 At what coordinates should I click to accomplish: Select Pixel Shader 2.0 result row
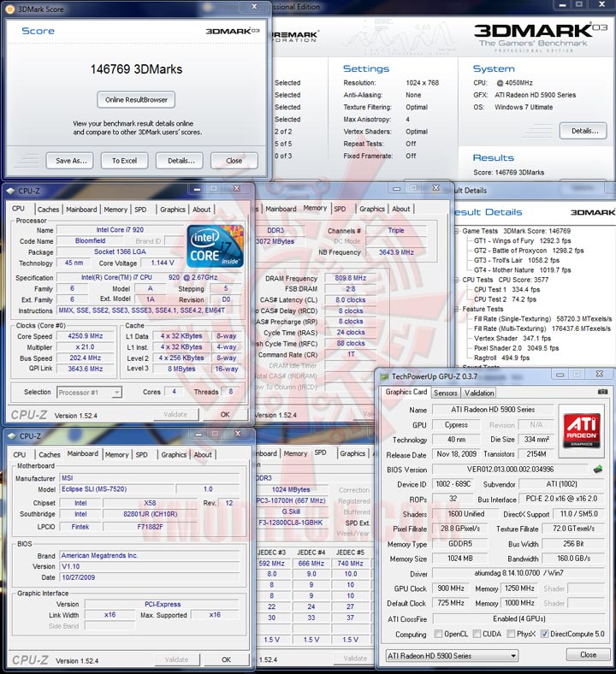pyautogui.click(x=516, y=348)
